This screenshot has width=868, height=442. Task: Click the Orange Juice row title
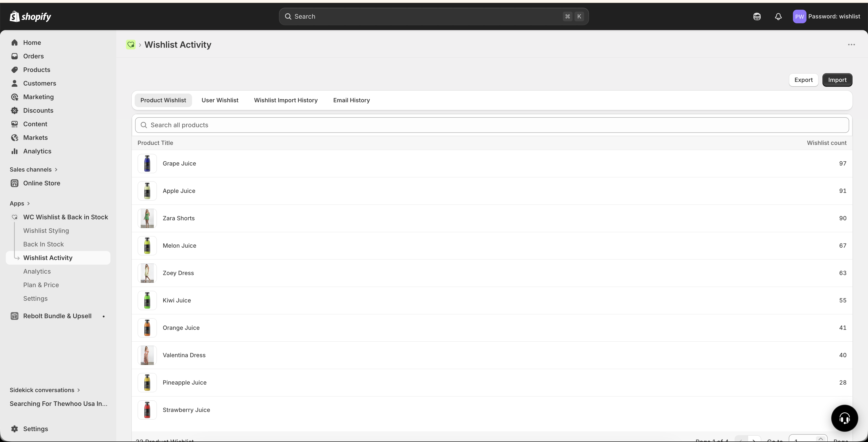tap(181, 328)
